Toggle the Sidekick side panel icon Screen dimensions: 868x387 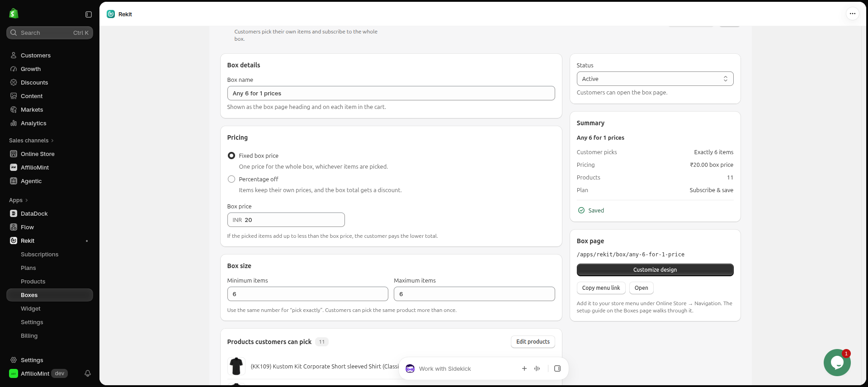[x=557, y=368]
